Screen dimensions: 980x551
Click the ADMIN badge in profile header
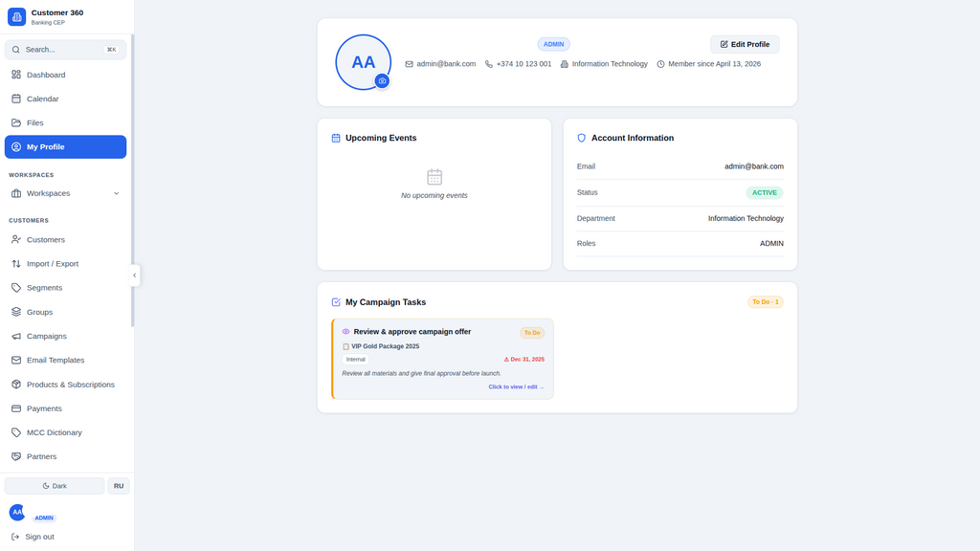point(553,44)
